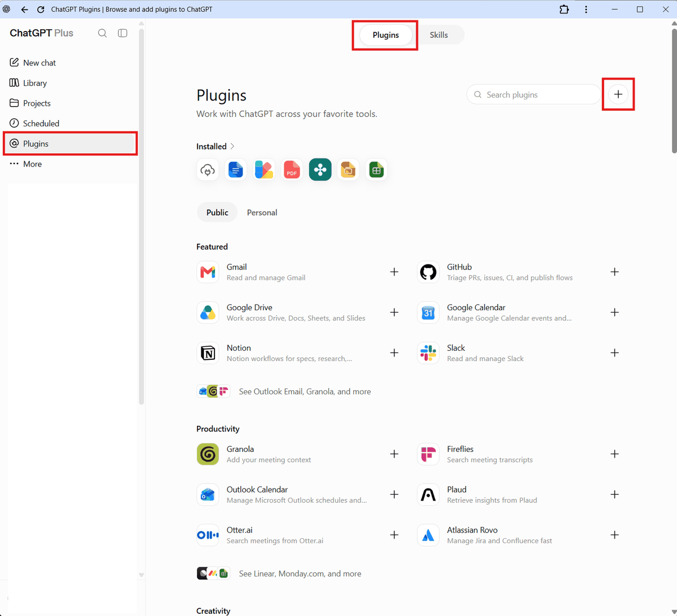The image size is (677, 616).
Task: Click the Otter.ai icon
Action: [208, 535]
